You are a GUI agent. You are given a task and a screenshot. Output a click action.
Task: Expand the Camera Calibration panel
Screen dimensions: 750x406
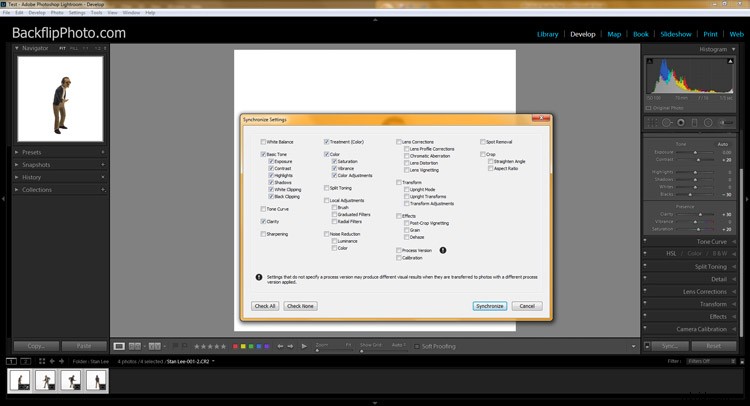(x=700, y=328)
